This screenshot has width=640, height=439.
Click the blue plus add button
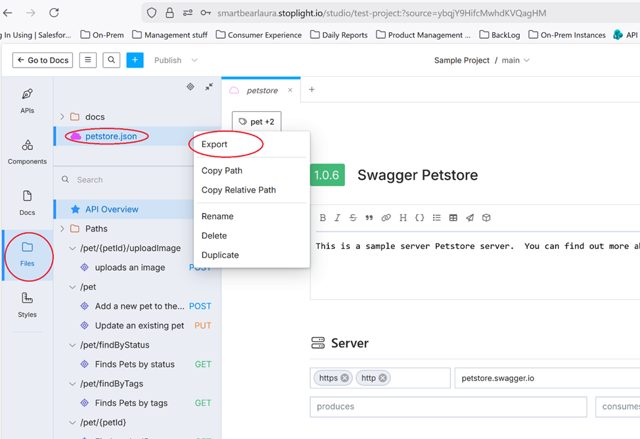[x=135, y=60]
